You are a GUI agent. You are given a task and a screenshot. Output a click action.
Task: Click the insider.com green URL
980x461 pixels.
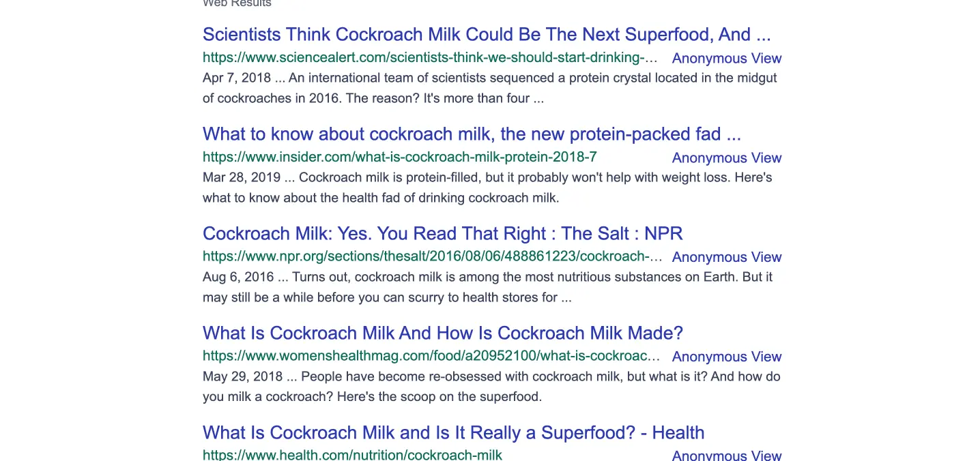click(x=399, y=157)
